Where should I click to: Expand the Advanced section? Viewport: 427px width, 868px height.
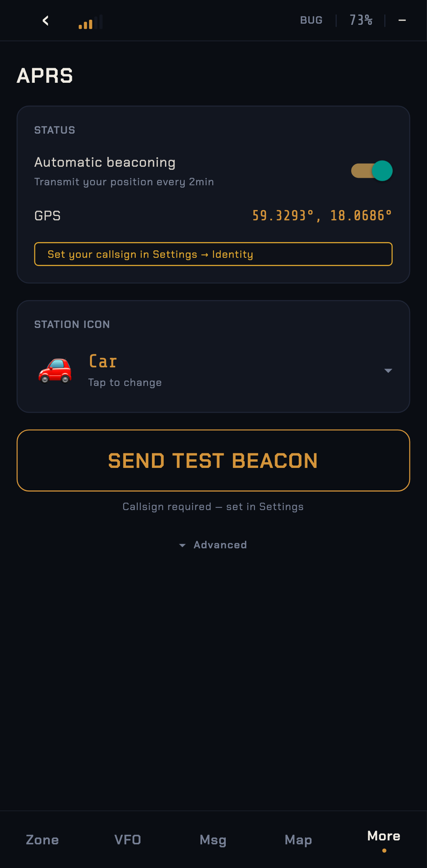tap(213, 545)
